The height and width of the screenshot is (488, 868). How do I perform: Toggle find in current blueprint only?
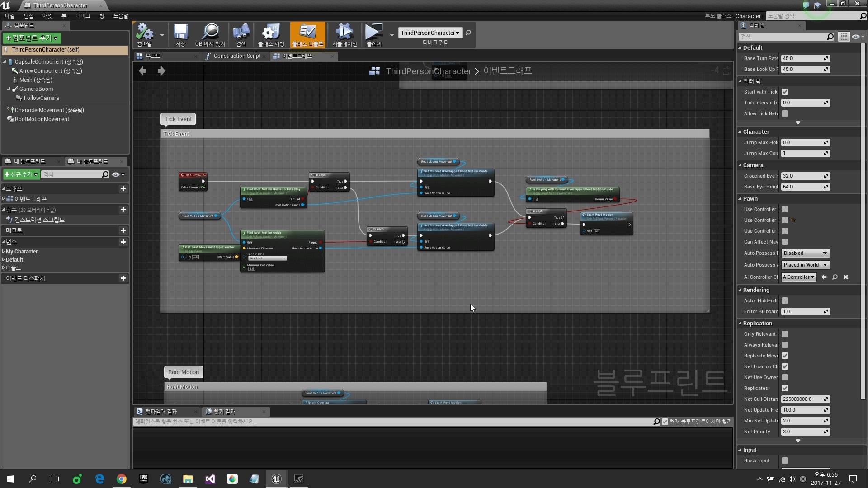665,422
